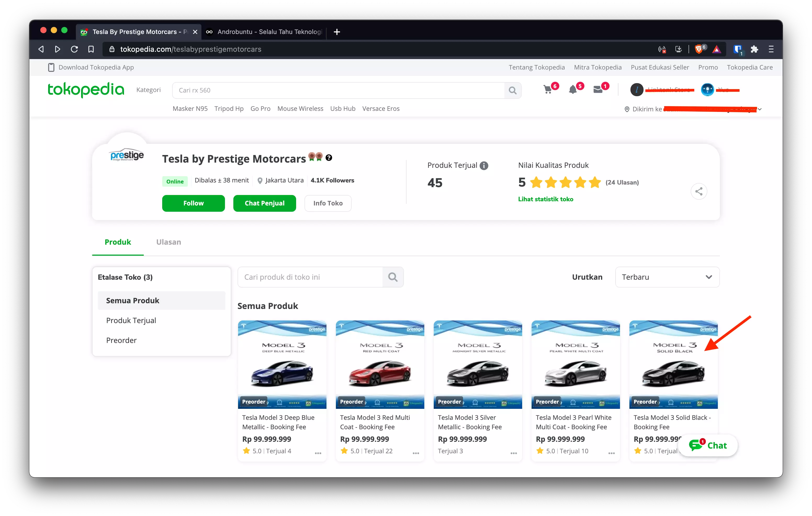This screenshot has height=516, width=812.
Task: Open Brave Shields in the address bar
Action: coord(699,49)
